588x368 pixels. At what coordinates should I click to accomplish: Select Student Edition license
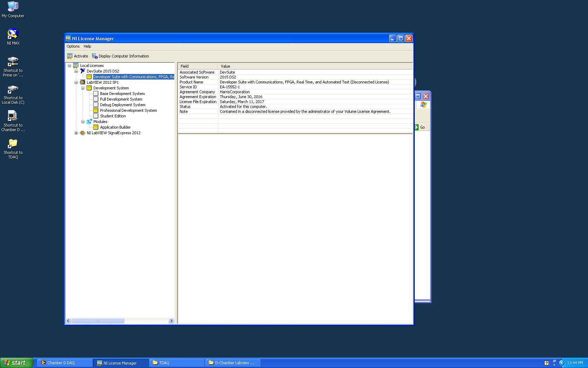pos(113,116)
